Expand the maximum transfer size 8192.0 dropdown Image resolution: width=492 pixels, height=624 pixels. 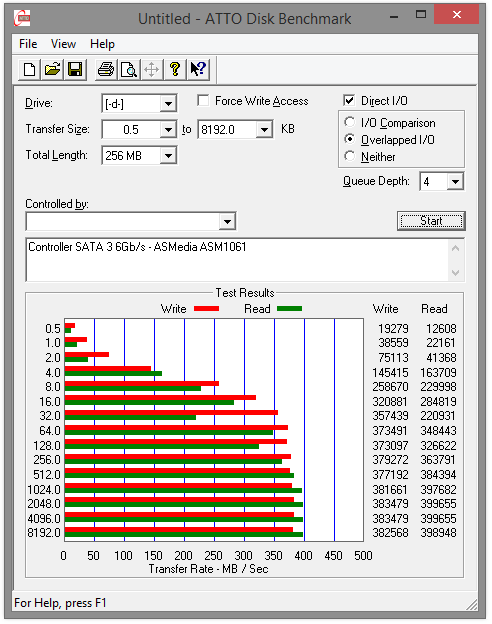[264, 130]
